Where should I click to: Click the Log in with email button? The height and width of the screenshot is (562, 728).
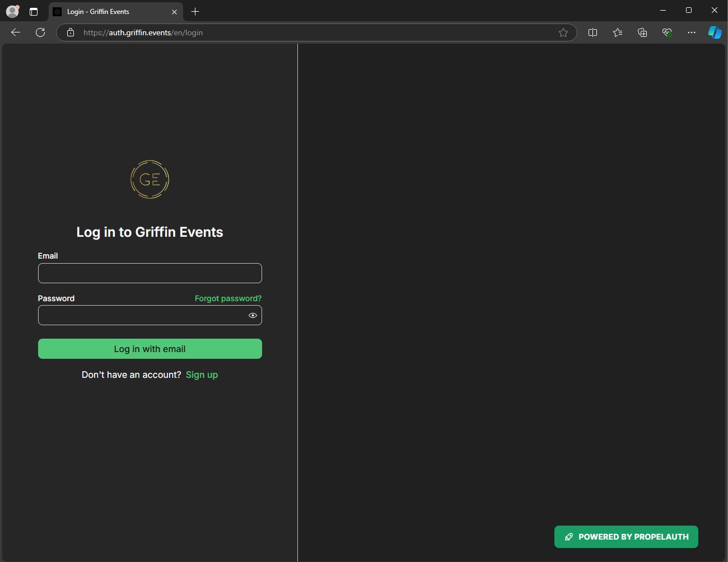pos(150,349)
